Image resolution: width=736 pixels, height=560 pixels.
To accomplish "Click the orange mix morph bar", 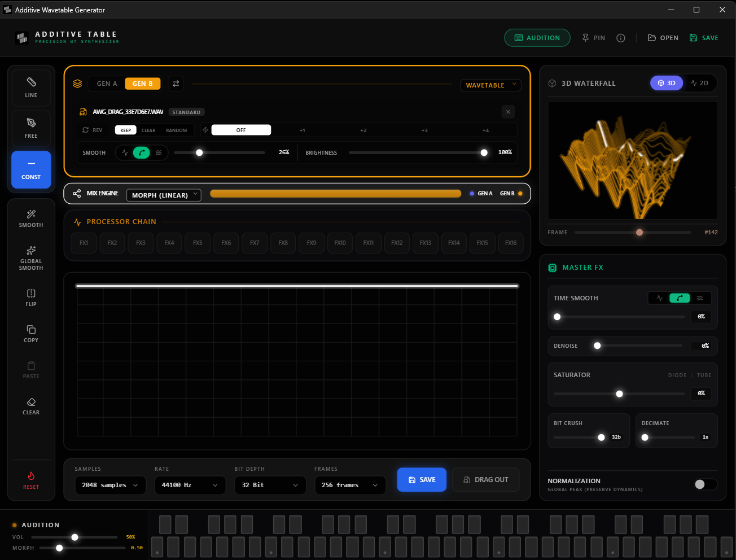I will (335, 194).
